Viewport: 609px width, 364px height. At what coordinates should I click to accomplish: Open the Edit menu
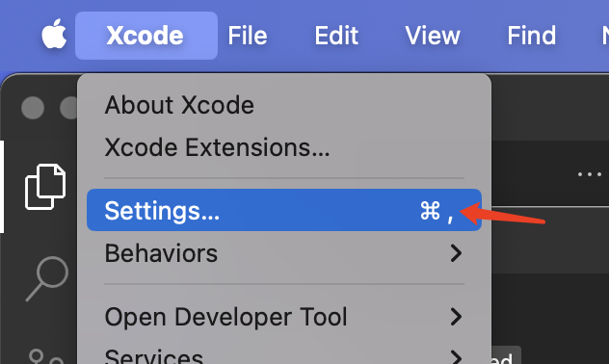tap(336, 36)
